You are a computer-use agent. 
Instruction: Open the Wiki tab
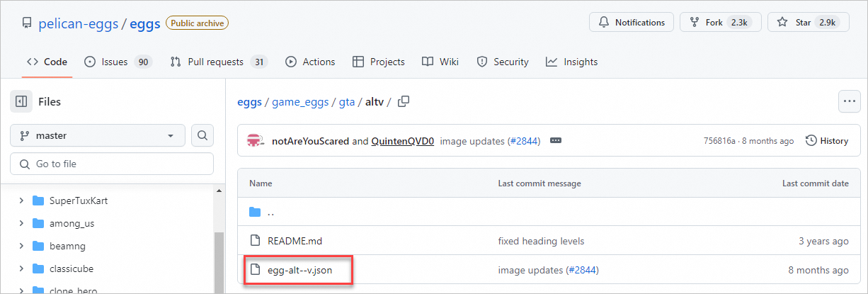tap(440, 62)
